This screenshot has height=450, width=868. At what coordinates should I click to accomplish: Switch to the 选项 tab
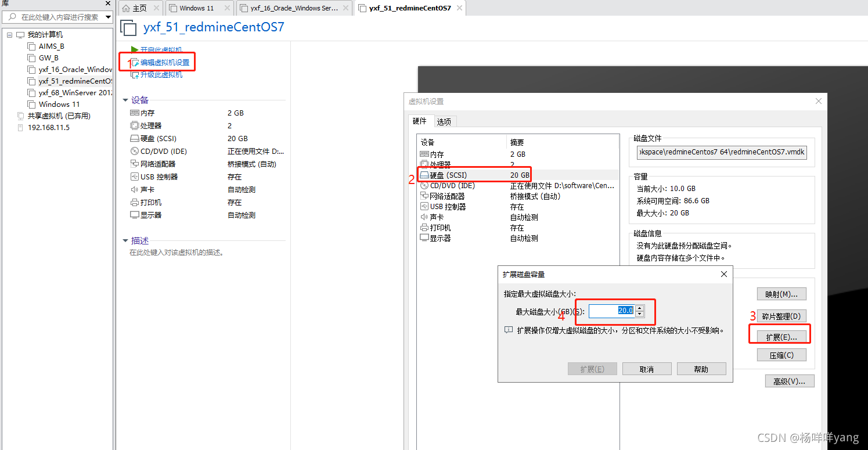click(445, 121)
